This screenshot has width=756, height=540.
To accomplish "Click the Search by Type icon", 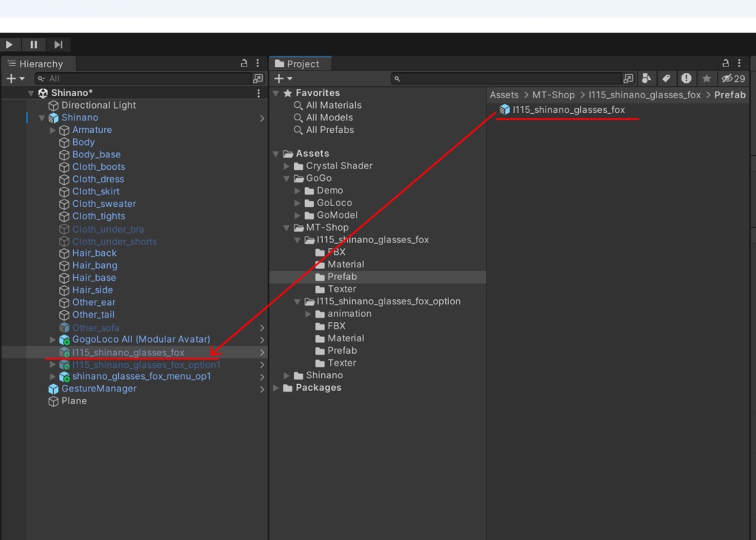I will click(647, 78).
